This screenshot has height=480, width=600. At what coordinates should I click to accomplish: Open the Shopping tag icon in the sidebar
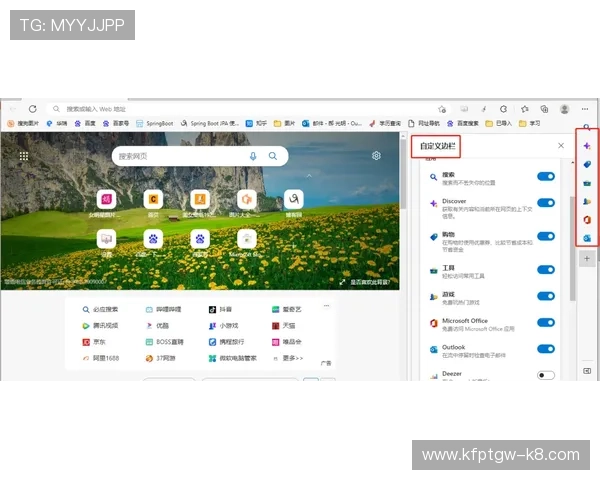coord(587,164)
